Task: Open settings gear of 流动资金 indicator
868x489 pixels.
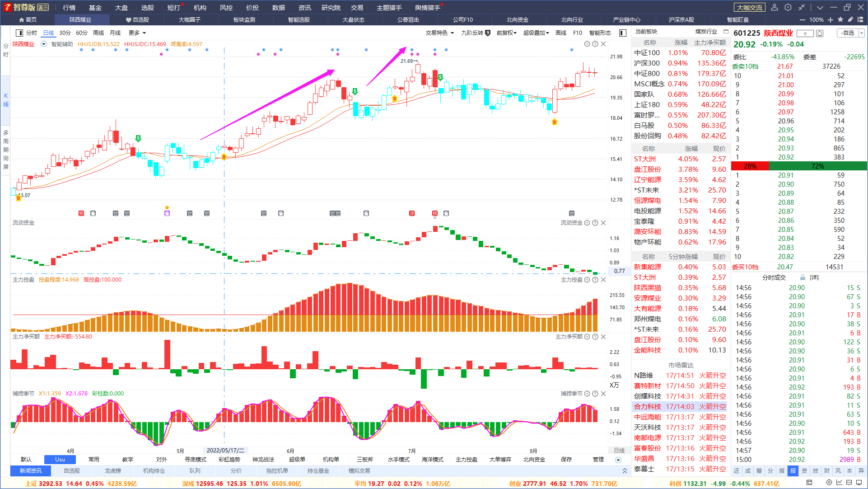Action: (x=587, y=223)
